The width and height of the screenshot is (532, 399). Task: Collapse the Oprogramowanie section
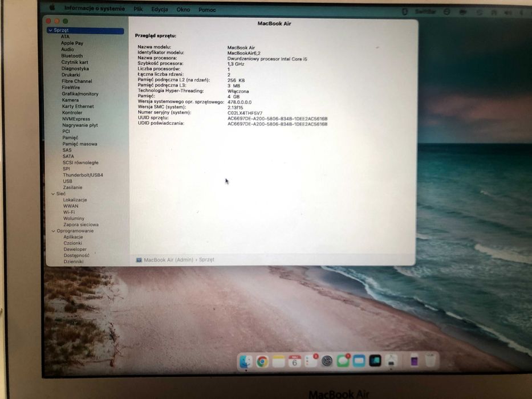tap(53, 231)
